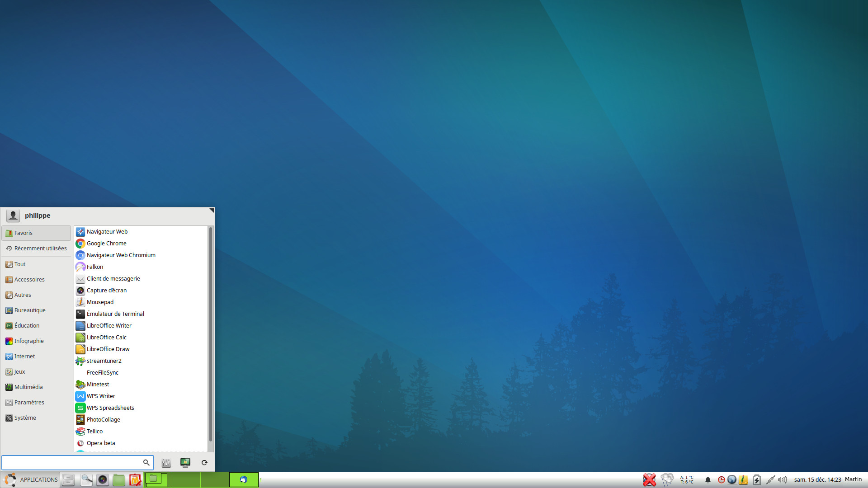Open LibreOffice Calc

[x=106, y=338]
